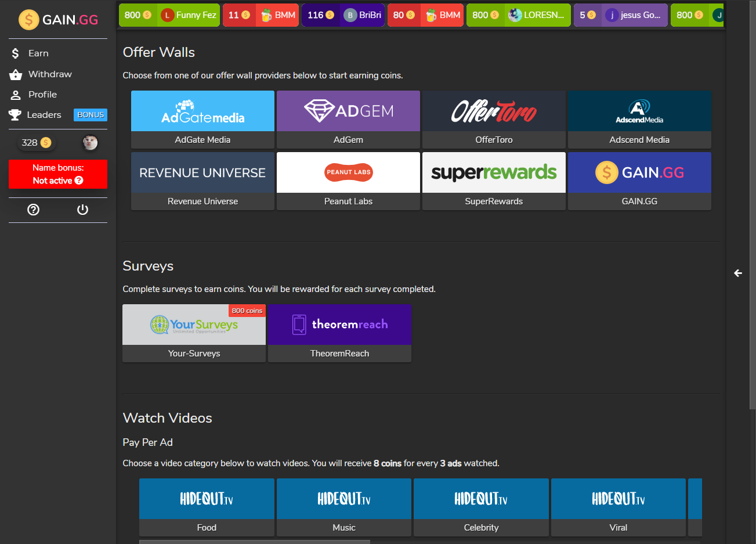Viewport: 756px width, 544px height.
Task: Select the jesus Go 5 coin ticker entry
Action: pos(621,15)
